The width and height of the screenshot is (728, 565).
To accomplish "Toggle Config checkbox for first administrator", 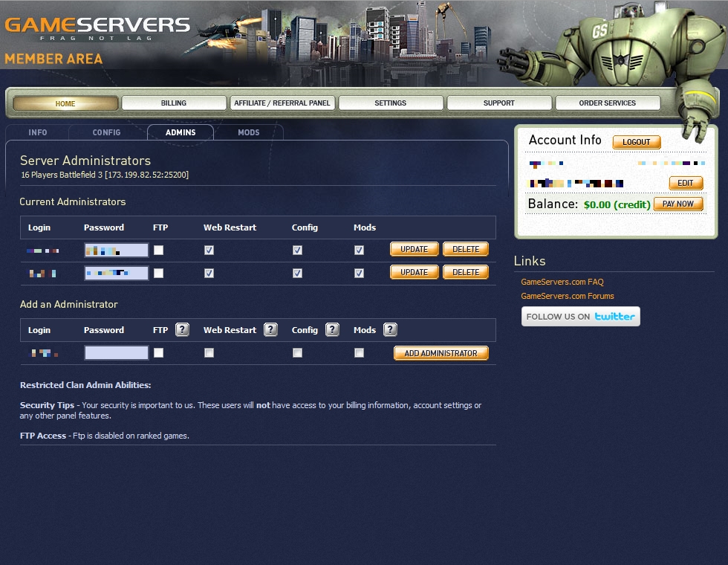I will [x=298, y=251].
